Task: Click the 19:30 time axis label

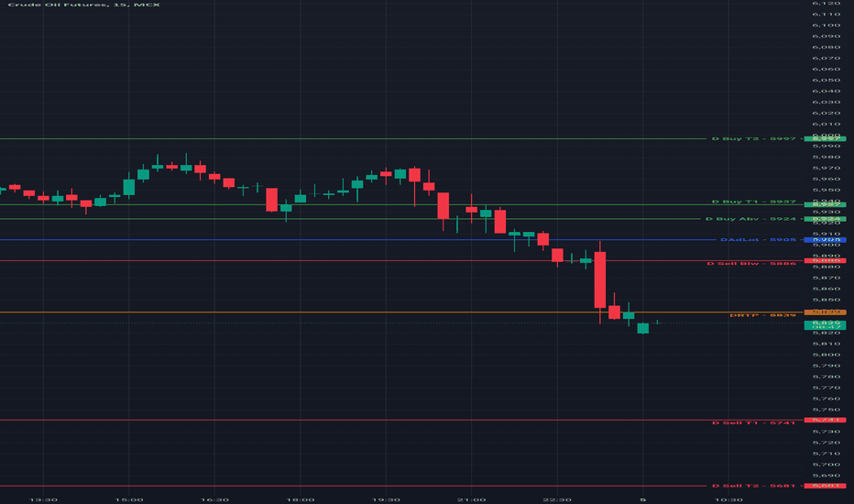Action: 386,499
